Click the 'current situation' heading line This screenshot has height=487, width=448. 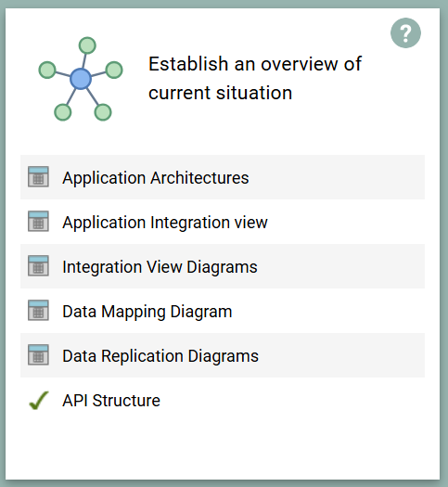coord(221,93)
